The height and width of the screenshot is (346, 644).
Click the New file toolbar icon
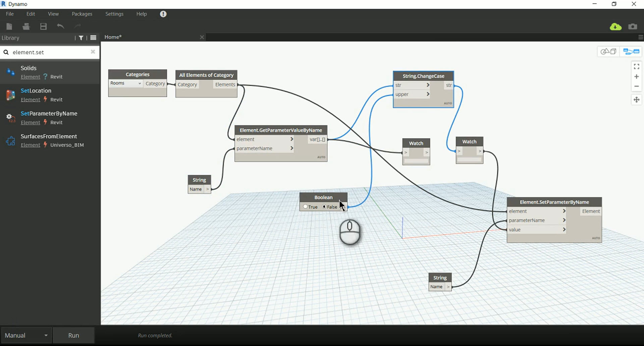tap(9, 27)
